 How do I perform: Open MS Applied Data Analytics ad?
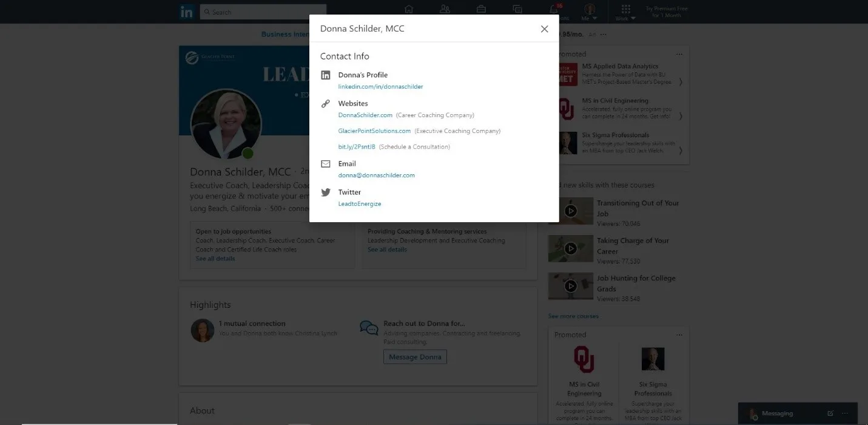pos(620,66)
